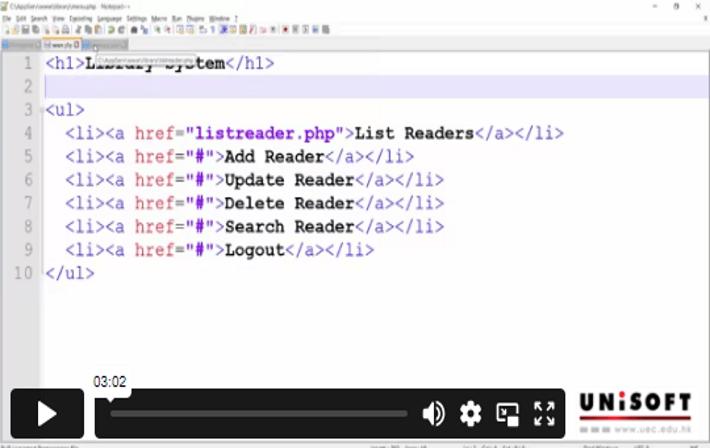Image resolution: width=710 pixels, height=448 pixels.
Task: Enter fullscreen video mode
Action: [x=544, y=414]
